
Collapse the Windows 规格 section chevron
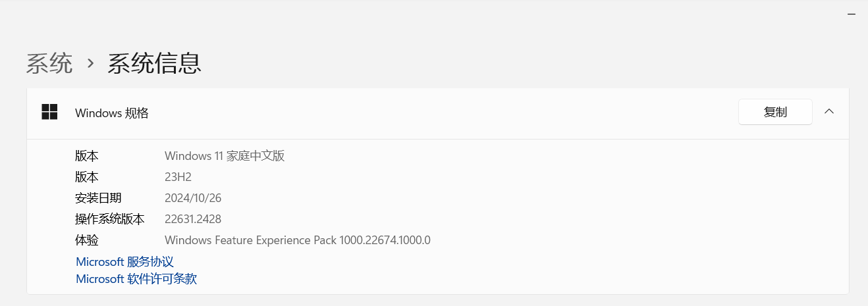[829, 112]
